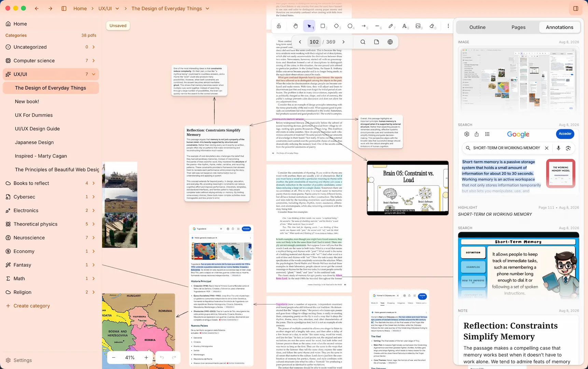Select the Insert Image tool
Screen dimensions: 588x369
[419, 26]
